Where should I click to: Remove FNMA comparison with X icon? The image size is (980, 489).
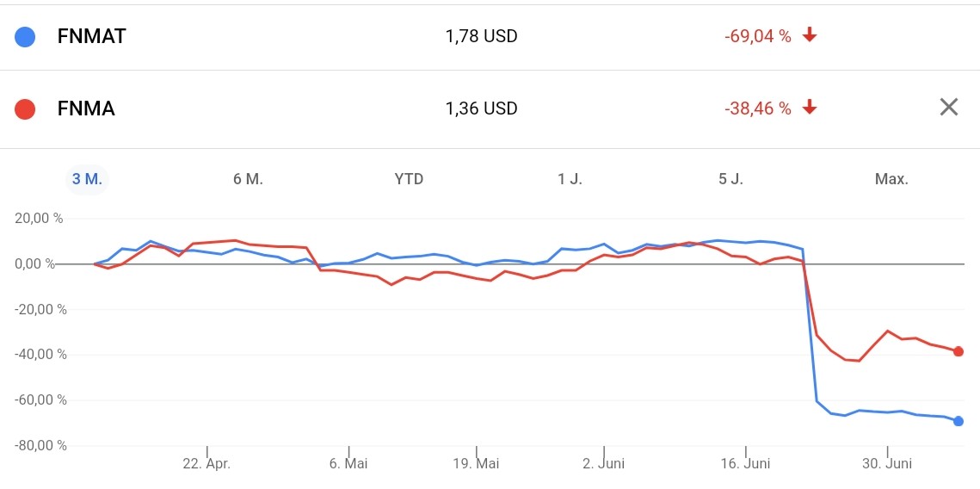948,108
